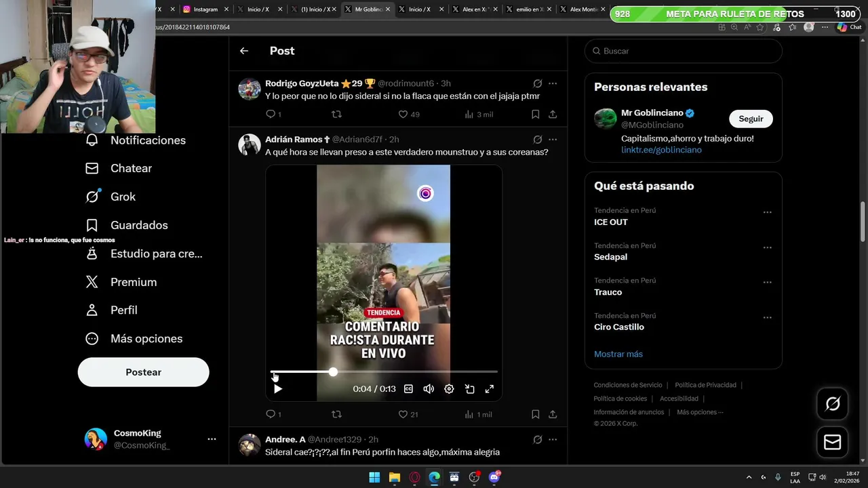Open the linktr.ee/goblinciano link
The height and width of the screenshot is (488, 868).
[x=661, y=150]
